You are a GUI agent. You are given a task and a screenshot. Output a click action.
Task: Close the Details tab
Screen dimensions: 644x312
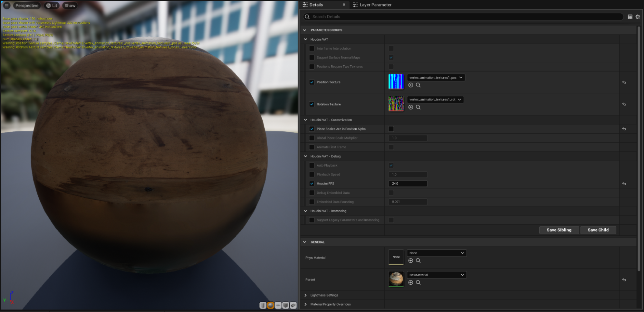point(344,5)
